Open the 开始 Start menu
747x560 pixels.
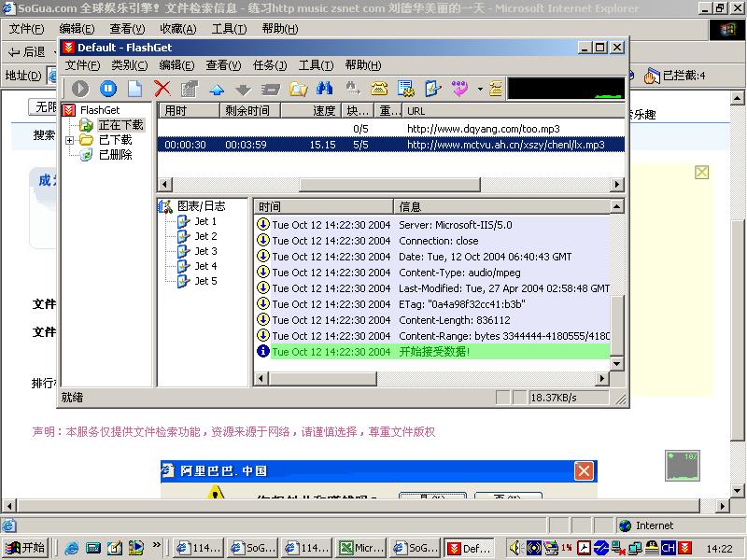(26, 548)
